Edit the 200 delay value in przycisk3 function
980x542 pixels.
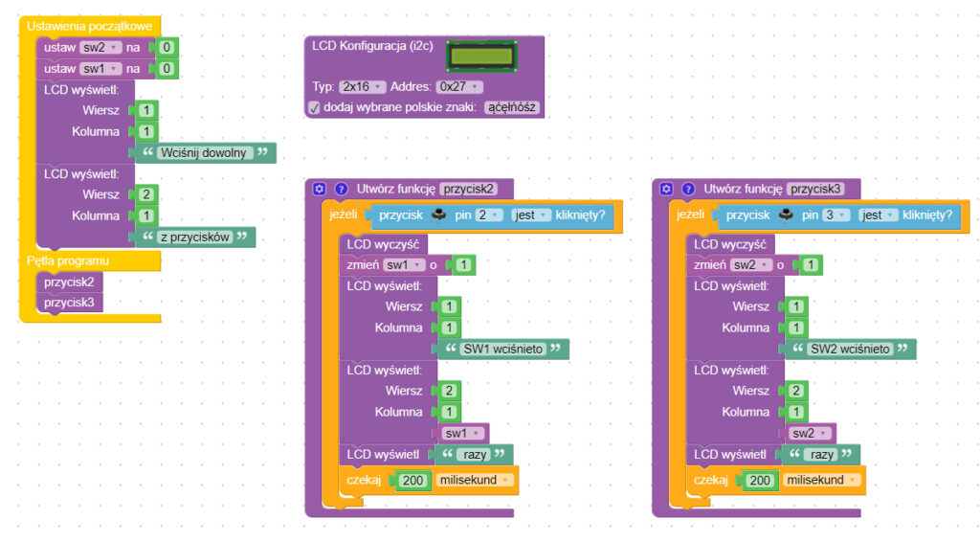point(759,481)
